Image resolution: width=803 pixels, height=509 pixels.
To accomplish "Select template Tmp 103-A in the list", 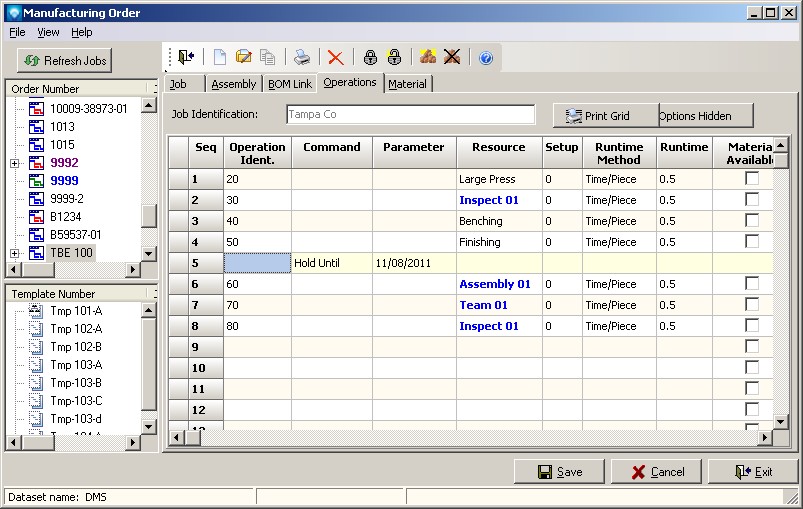I will [76, 365].
